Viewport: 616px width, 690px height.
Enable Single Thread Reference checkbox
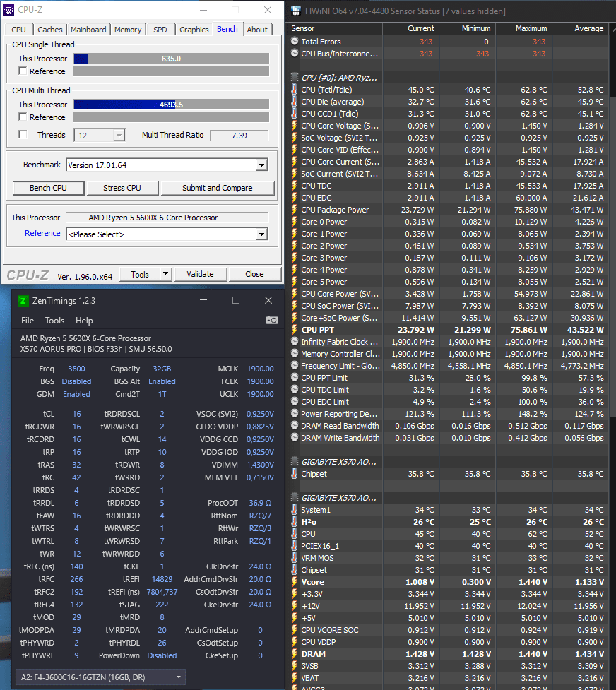(x=23, y=71)
